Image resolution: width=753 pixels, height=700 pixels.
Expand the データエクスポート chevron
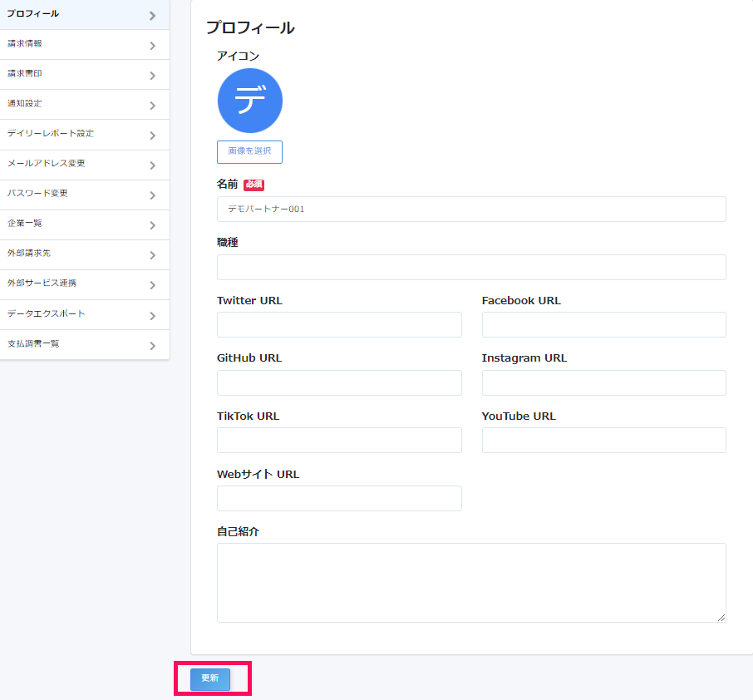(152, 316)
